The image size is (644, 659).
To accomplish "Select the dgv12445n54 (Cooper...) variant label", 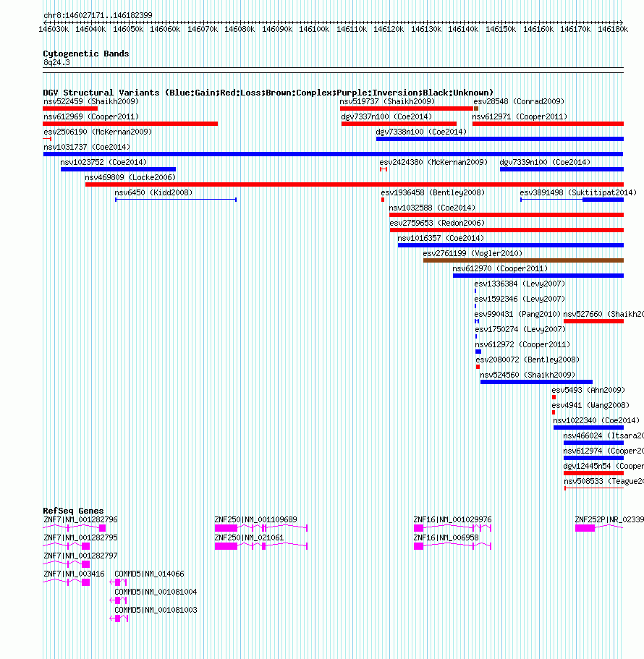I will [603, 466].
